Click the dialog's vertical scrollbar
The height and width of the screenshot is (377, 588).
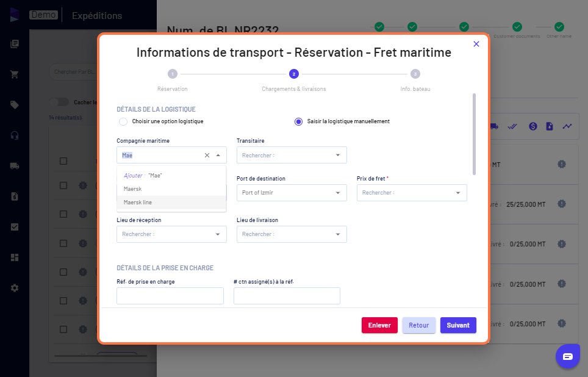[x=474, y=134]
